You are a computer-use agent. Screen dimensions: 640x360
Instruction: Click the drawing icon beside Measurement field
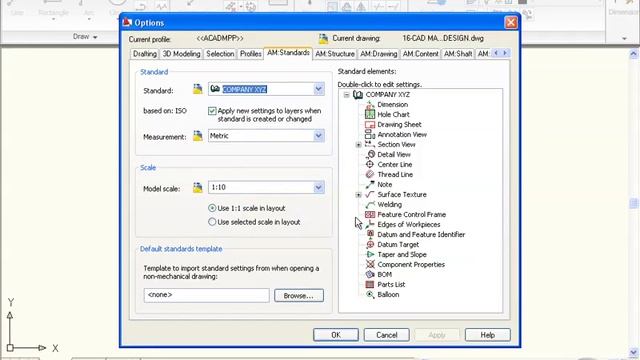click(198, 136)
